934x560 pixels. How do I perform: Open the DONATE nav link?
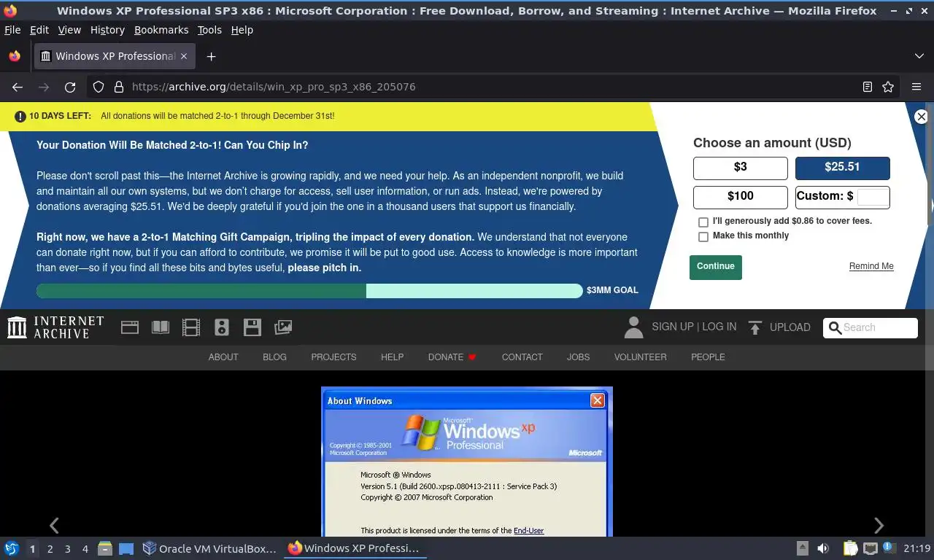tap(452, 357)
